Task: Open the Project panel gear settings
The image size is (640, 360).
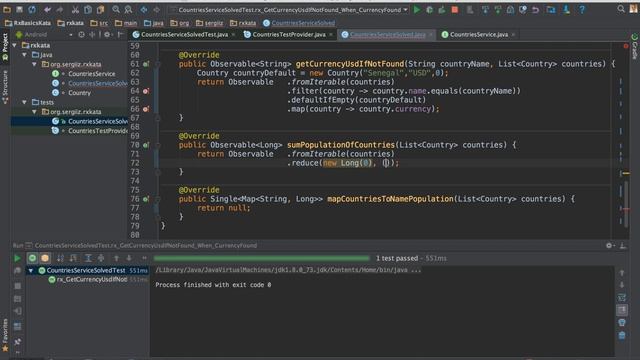Action: tap(107, 35)
